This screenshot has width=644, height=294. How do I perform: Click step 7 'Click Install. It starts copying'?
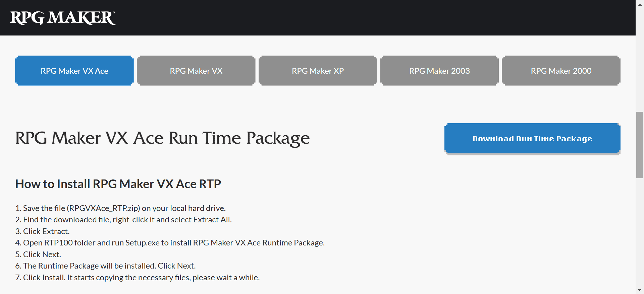(x=138, y=278)
